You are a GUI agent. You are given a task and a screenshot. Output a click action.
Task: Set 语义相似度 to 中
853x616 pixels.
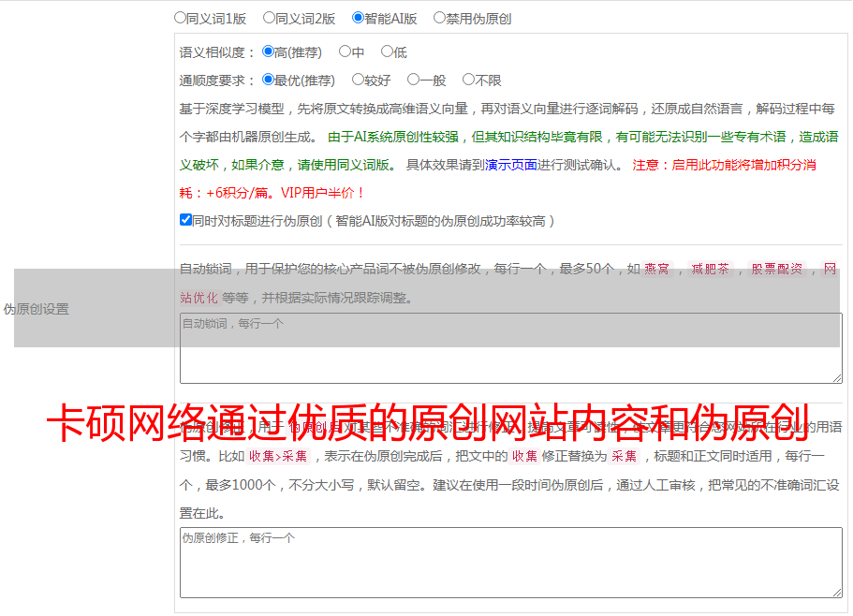tap(345, 51)
